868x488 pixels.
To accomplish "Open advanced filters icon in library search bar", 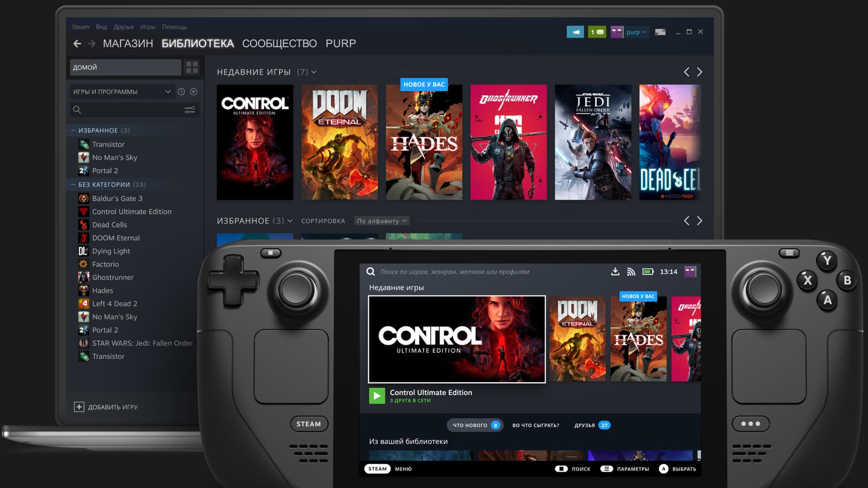I will click(190, 110).
